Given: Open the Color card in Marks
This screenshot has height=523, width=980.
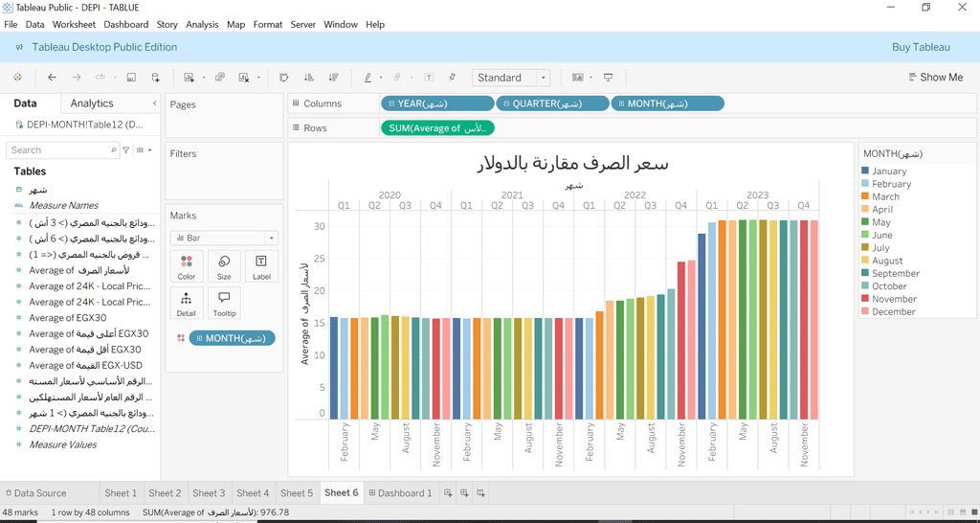Looking at the screenshot, I should (187, 266).
